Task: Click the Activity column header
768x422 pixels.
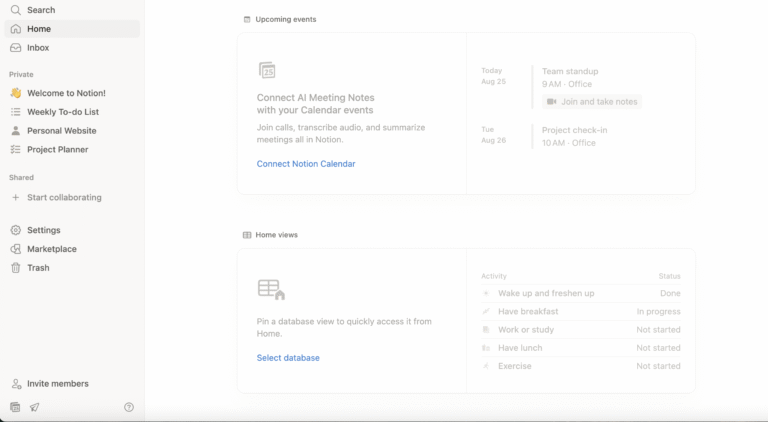Action: coord(494,276)
